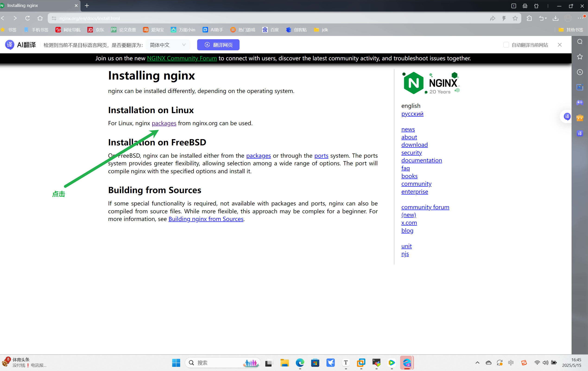Open browsing history from the right sidebar clock icon
The height and width of the screenshot is (371, 588).
coord(580,72)
